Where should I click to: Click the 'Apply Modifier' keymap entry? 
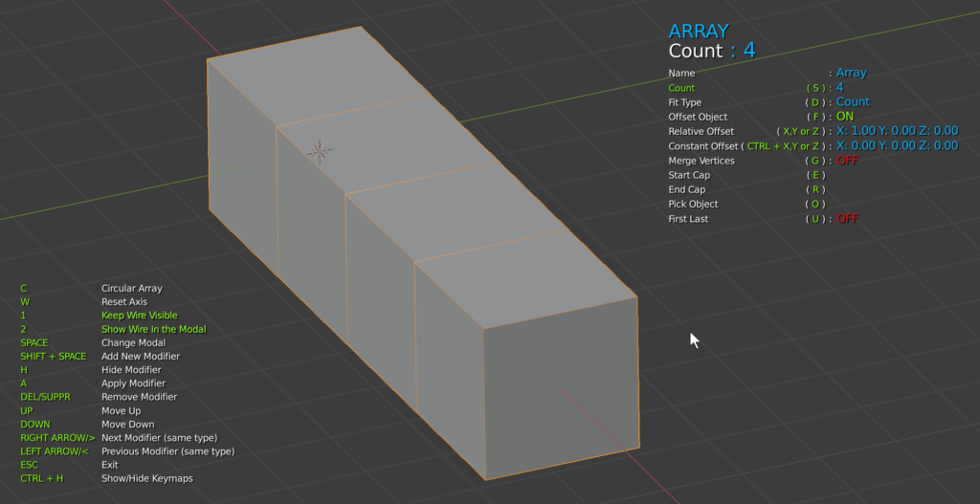coord(134,383)
